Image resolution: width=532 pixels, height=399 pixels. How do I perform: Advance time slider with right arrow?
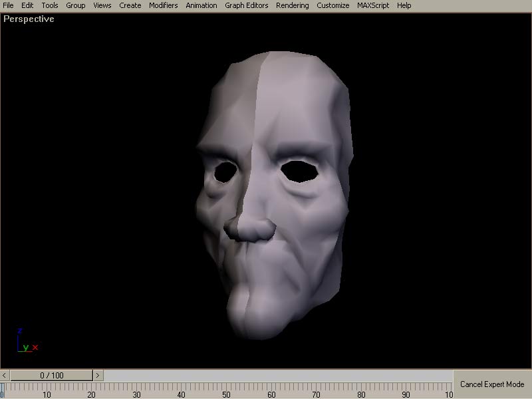coord(98,376)
